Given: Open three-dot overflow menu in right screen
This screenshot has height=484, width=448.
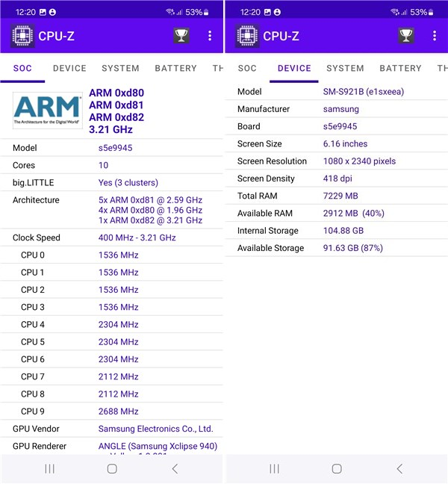Looking at the screenshot, I should click(435, 36).
